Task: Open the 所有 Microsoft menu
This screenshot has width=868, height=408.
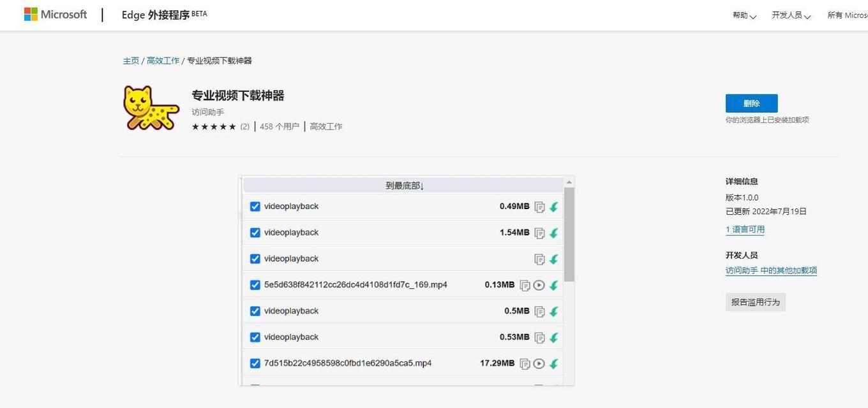Action: click(848, 15)
